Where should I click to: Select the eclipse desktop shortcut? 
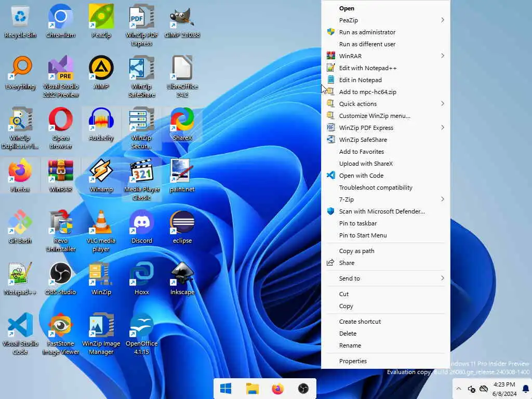(182, 227)
